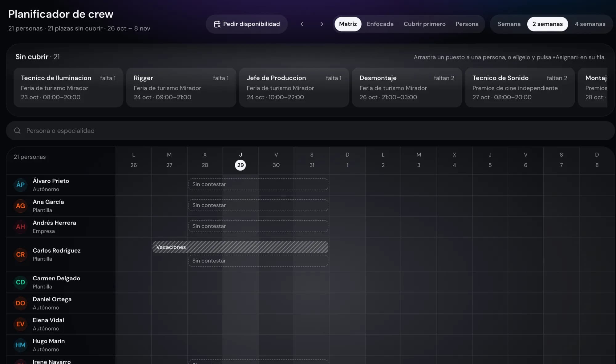
Task: Select the highlighted day 29 header
Action: [240, 161]
